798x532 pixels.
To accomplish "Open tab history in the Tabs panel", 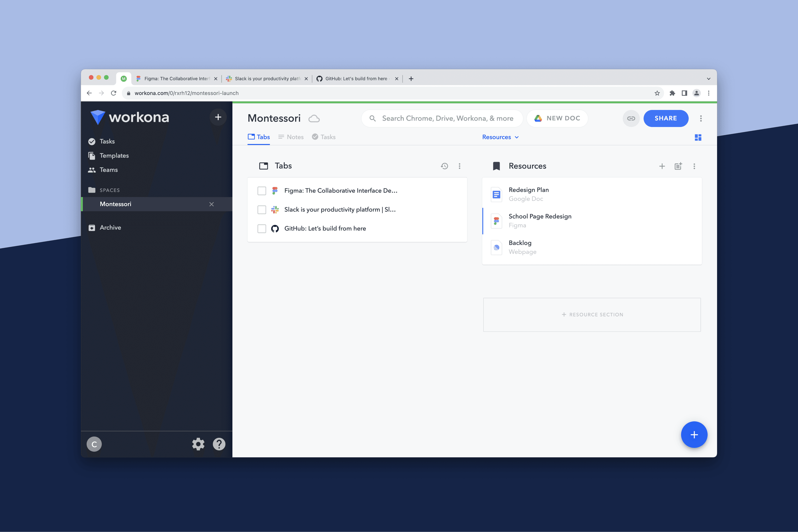I will click(x=444, y=166).
